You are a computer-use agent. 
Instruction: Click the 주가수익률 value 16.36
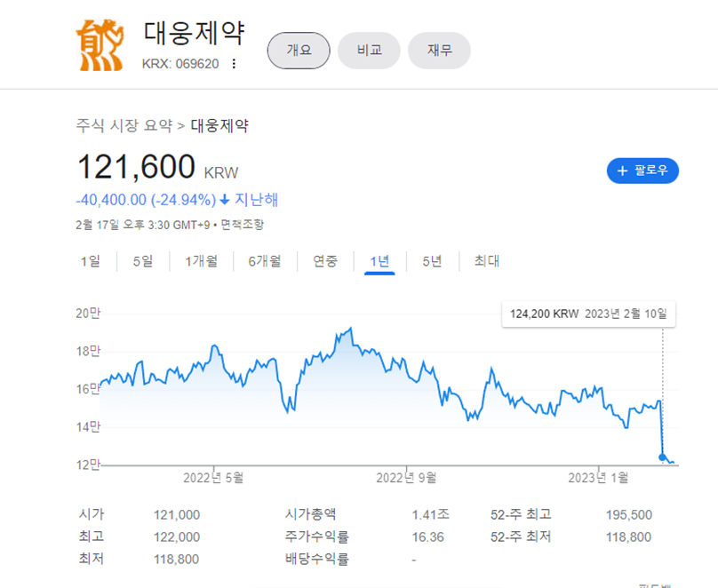[427, 536]
